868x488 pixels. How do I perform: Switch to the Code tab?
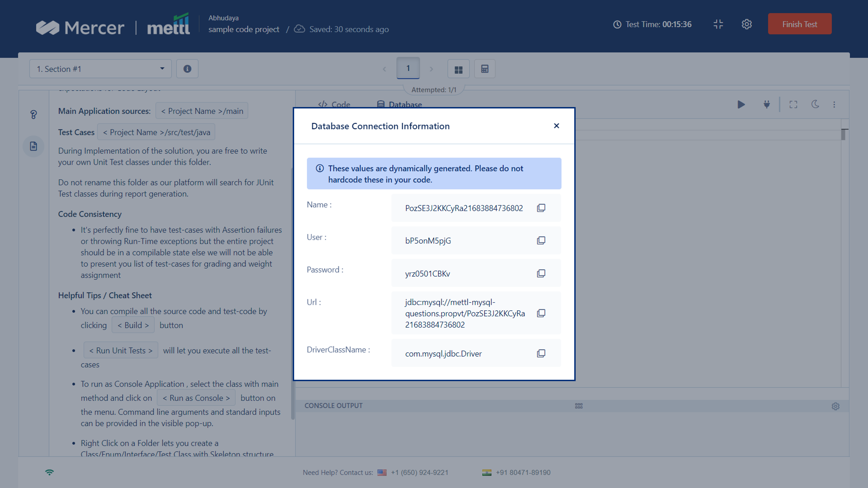coord(334,105)
